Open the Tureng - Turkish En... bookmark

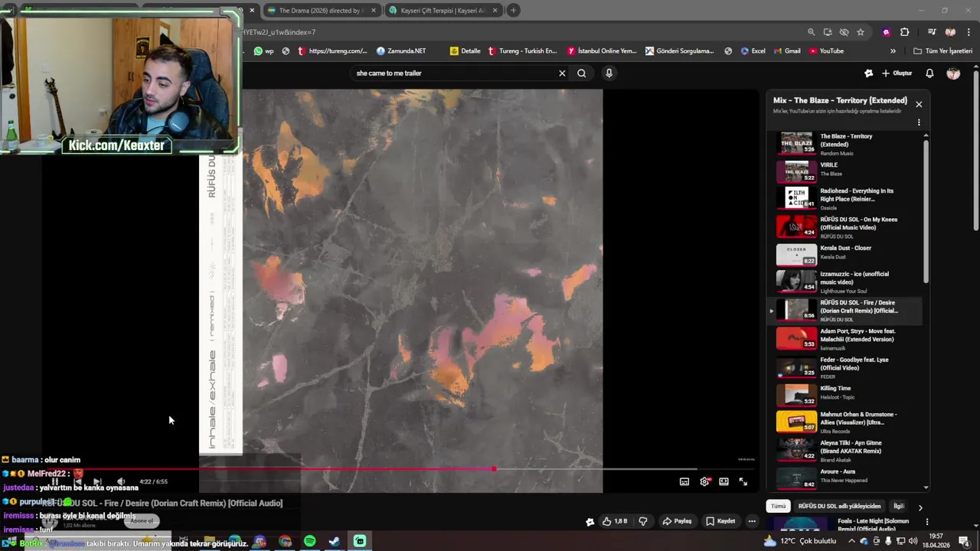point(521,51)
